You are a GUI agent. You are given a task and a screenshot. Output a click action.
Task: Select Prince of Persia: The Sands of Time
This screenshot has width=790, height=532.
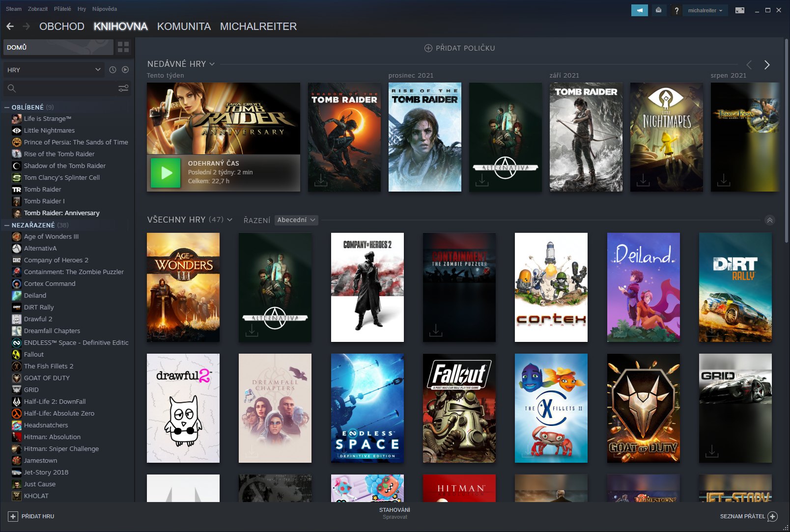[76, 142]
